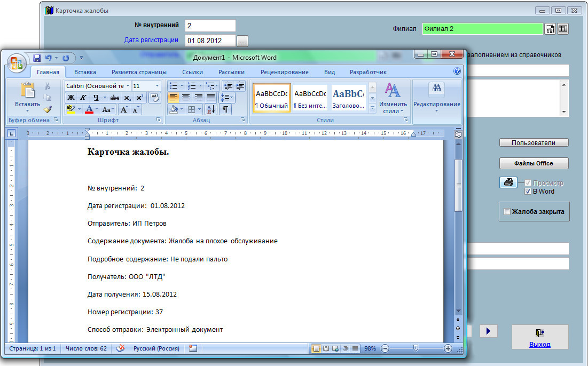This screenshot has height=366, width=588.
Task: Open the 'Вставка' ribbon tab
Action: click(x=85, y=72)
